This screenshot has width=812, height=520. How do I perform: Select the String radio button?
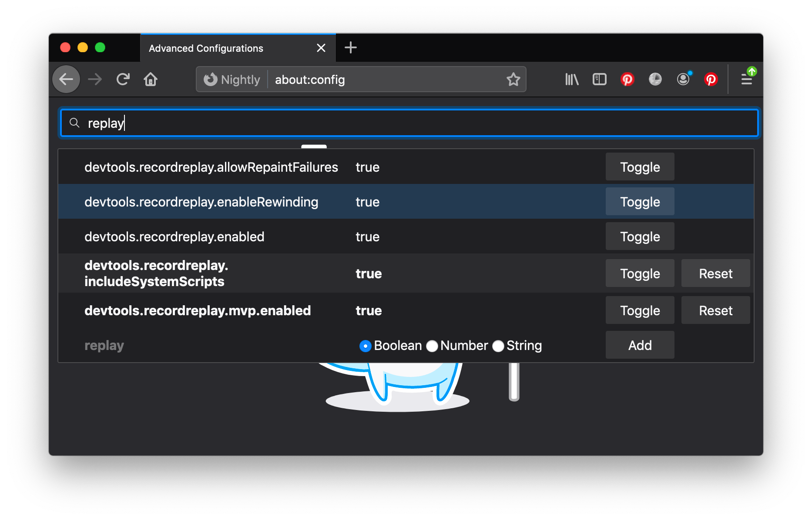pos(498,346)
